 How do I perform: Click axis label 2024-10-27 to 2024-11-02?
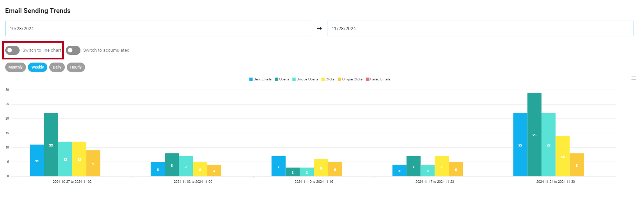[72, 182]
